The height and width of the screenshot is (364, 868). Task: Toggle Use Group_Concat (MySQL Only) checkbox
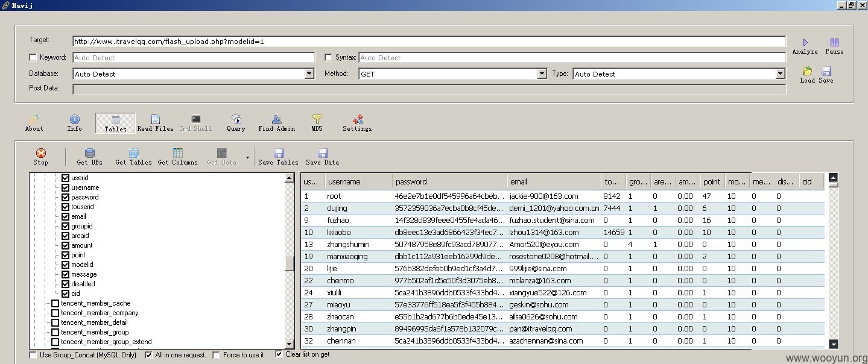pyautogui.click(x=33, y=355)
